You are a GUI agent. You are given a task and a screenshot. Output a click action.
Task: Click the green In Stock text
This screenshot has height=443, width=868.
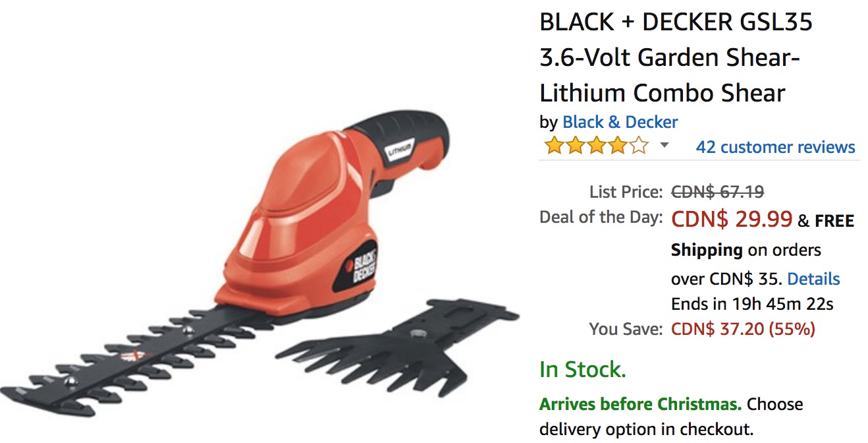(x=582, y=370)
